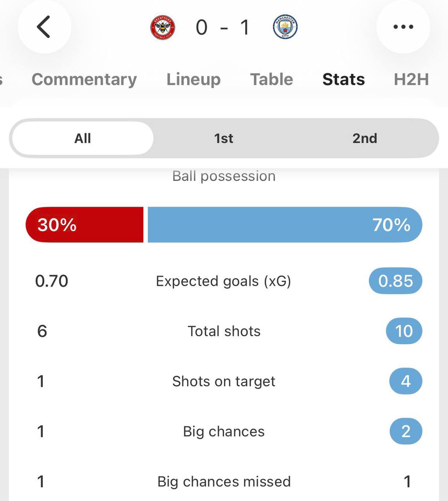Tap the 0 - 1 match score
Screen dimensions: 448x501
[x=223, y=27]
